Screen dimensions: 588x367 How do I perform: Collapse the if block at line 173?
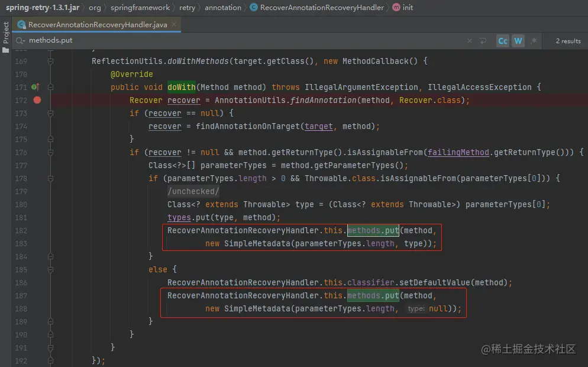[x=50, y=113]
